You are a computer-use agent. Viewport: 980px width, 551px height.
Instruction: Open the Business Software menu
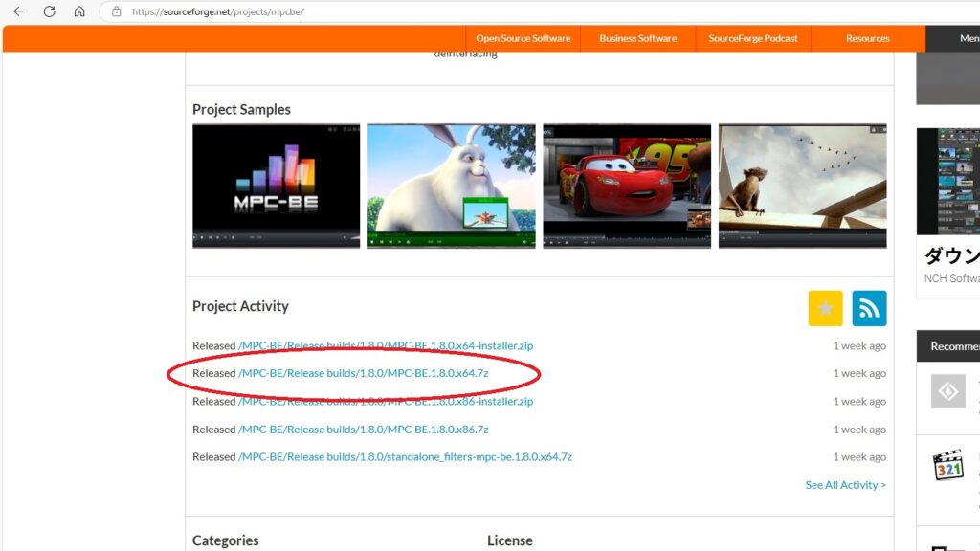(638, 38)
